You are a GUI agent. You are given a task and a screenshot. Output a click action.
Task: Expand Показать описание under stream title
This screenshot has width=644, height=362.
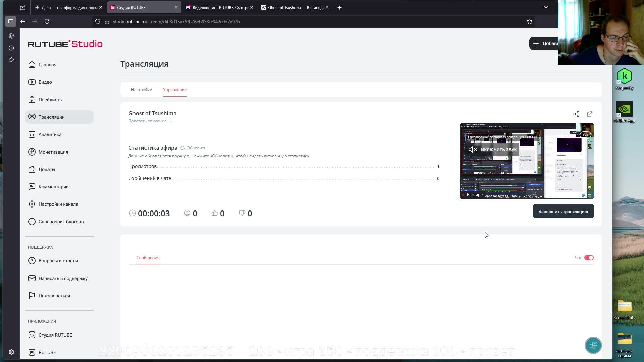pyautogui.click(x=150, y=121)
